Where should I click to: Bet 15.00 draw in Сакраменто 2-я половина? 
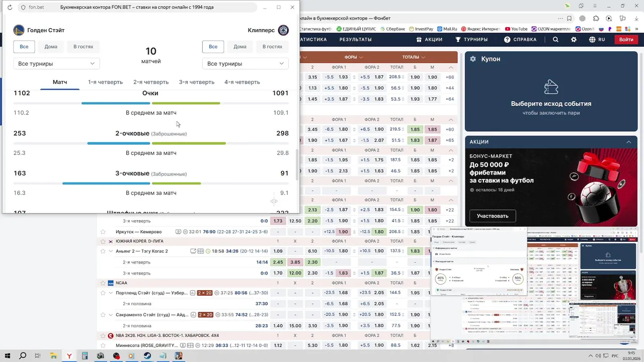(x=295, y=326)
